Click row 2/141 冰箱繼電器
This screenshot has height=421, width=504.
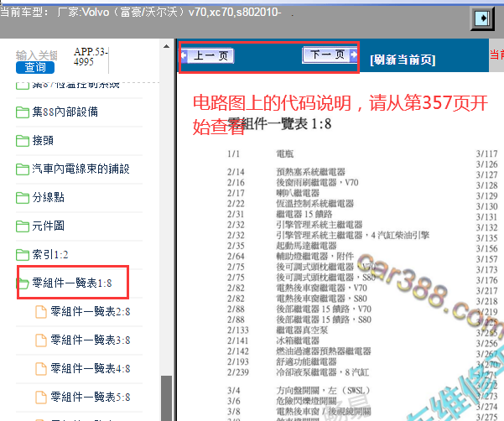(x=273, y=341)
